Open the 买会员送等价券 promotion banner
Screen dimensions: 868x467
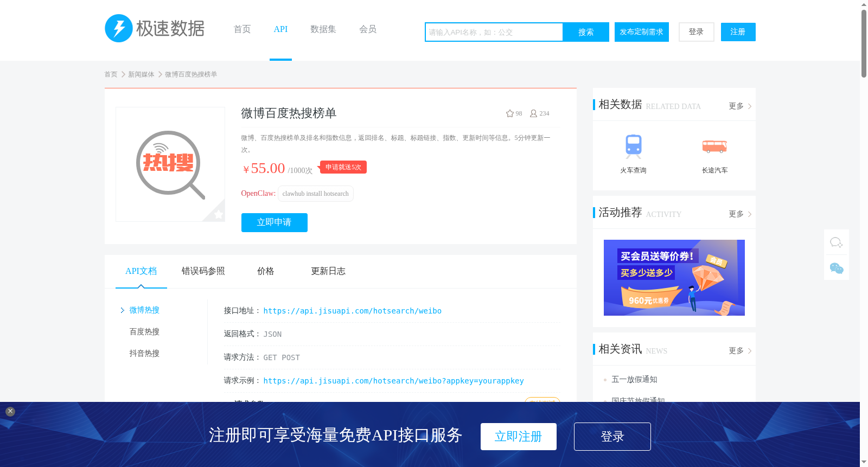(x=674, y=278)
